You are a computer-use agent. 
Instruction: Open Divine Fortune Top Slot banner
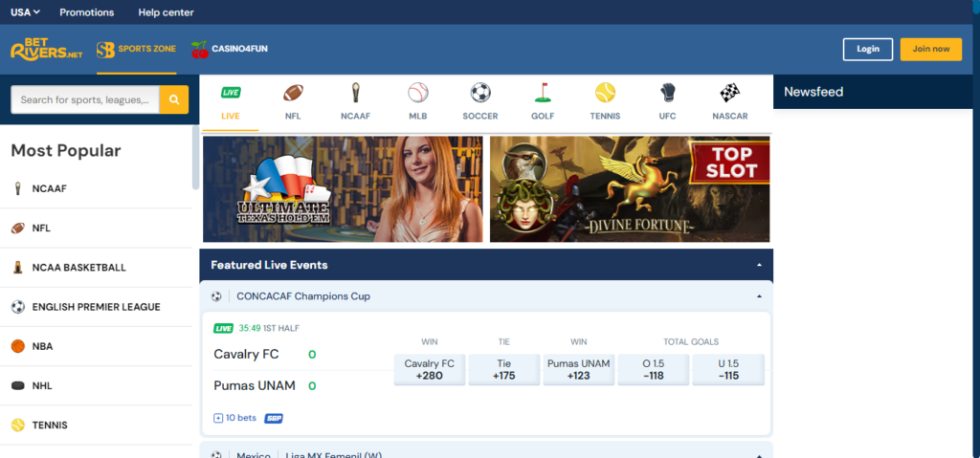point(630,189)
